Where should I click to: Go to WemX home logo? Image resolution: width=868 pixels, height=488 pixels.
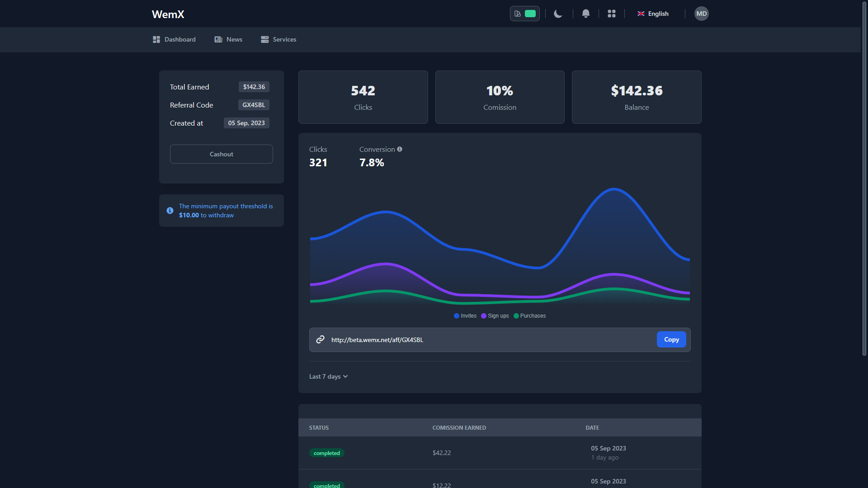pos(168,14)
